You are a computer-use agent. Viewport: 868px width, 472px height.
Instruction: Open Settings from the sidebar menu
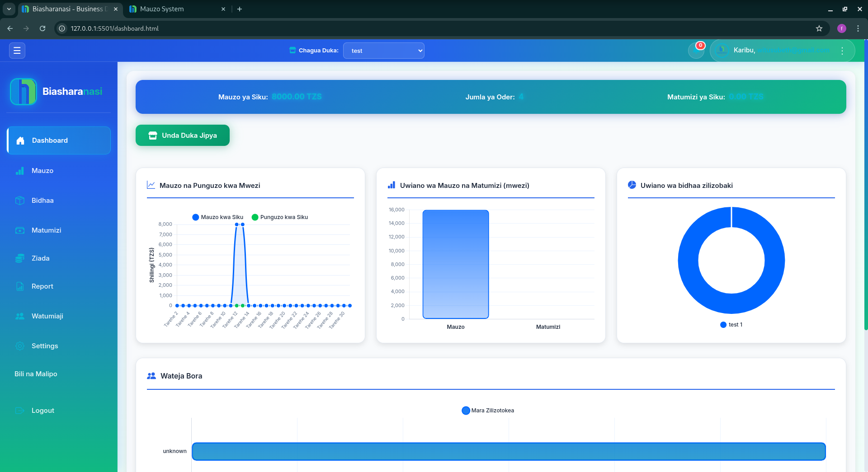pos(20,346)
